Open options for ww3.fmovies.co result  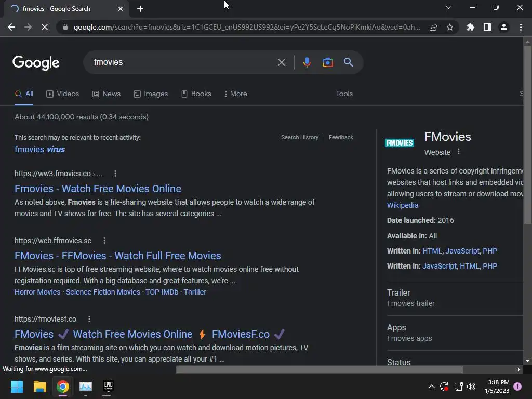tap(115, 174)
